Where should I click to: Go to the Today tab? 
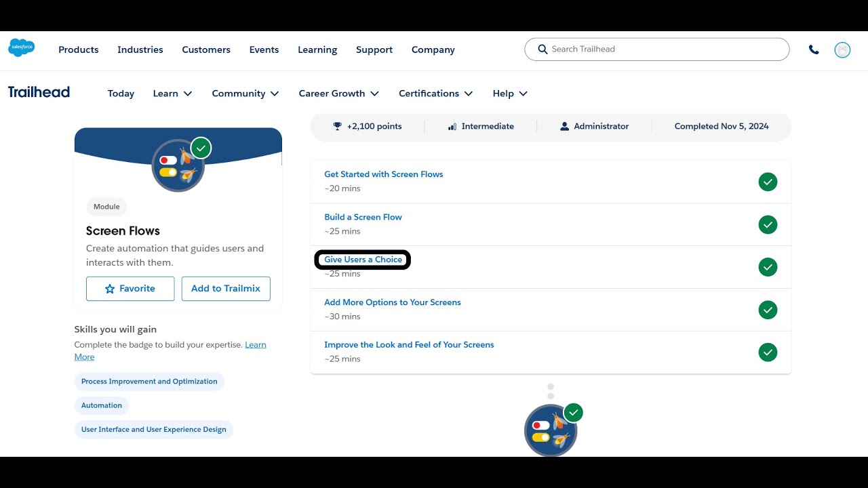[121, 94]
